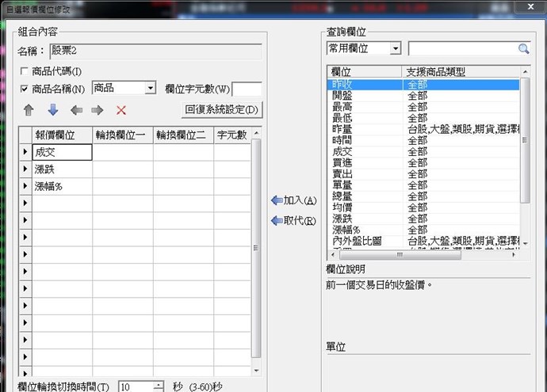
Task: Click the 漲幅% row selector arrow
Action: 25,187
